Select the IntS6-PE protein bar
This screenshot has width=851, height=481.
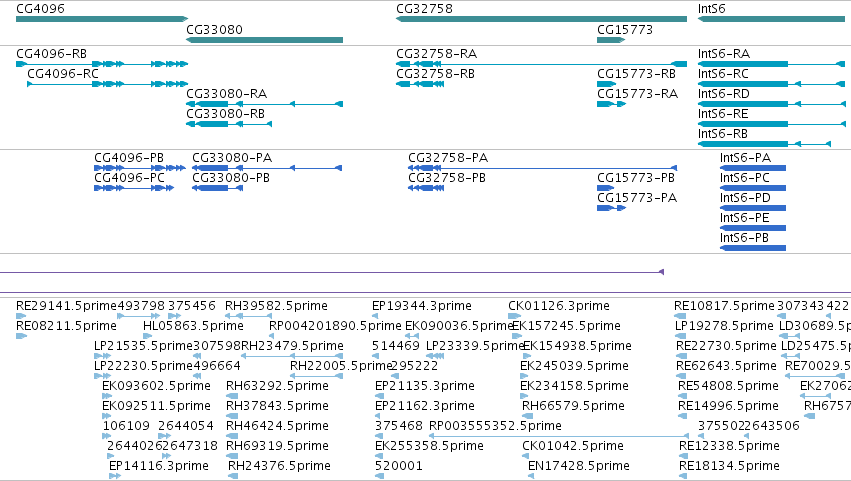[x=753, y=229]
